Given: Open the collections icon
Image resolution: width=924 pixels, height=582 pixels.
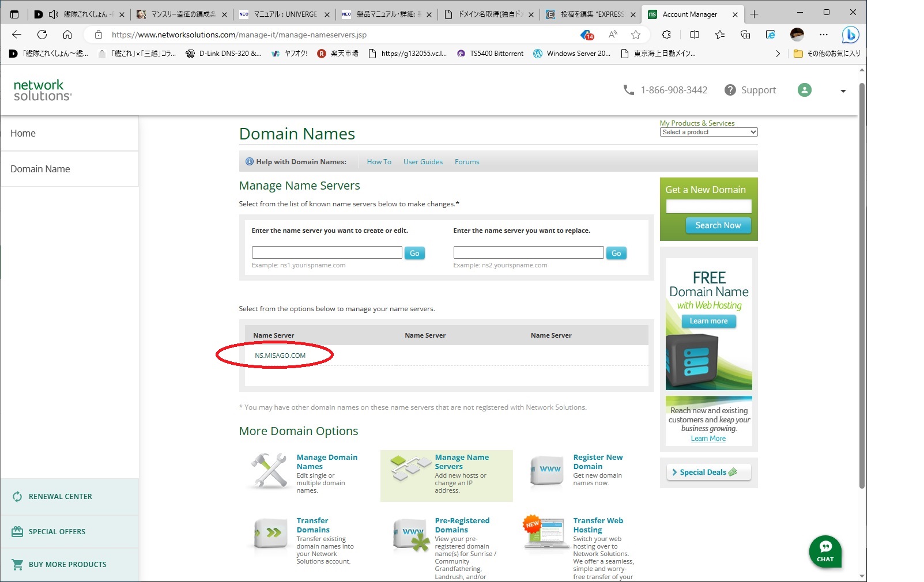Looking at the screenshot, I should 745,35.
